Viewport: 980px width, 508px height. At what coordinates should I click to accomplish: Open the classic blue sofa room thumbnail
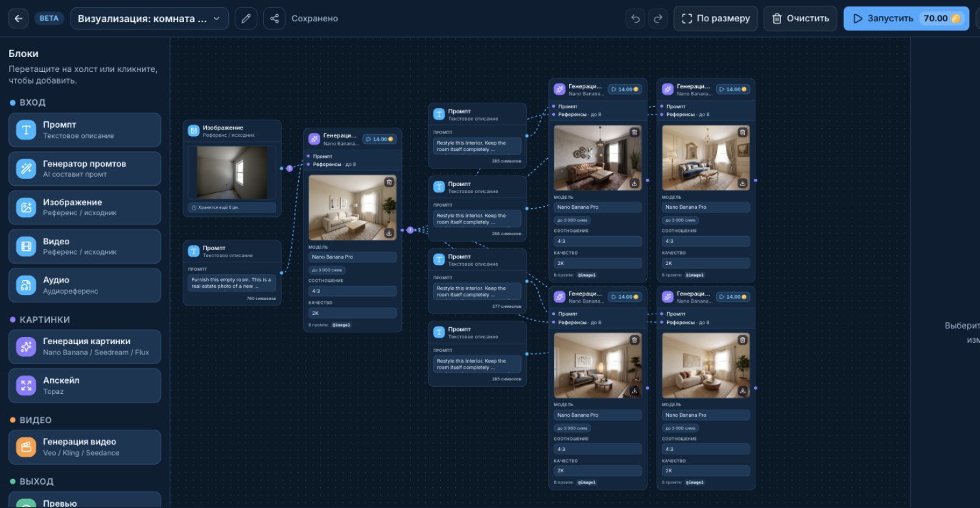pos(705,158)
